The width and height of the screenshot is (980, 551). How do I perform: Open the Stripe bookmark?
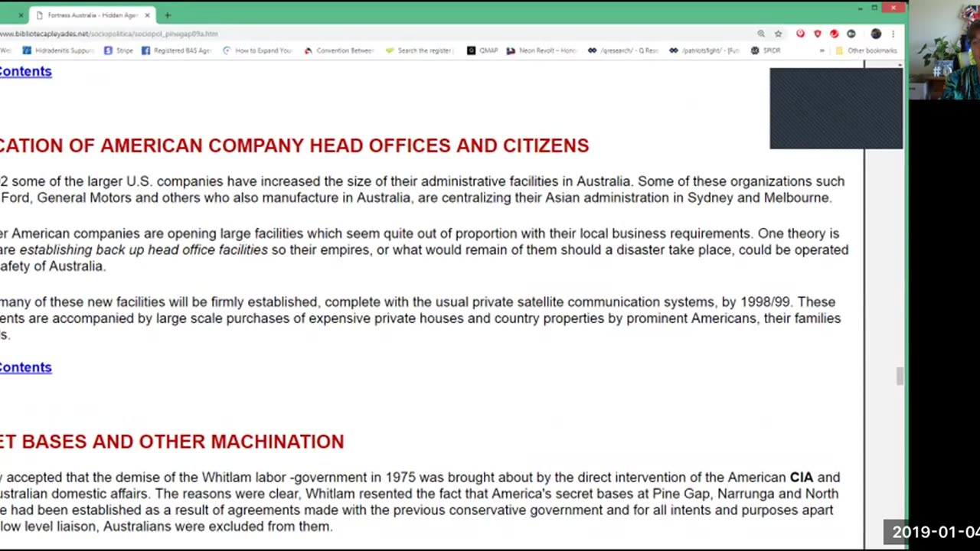(x=119, y=51)
